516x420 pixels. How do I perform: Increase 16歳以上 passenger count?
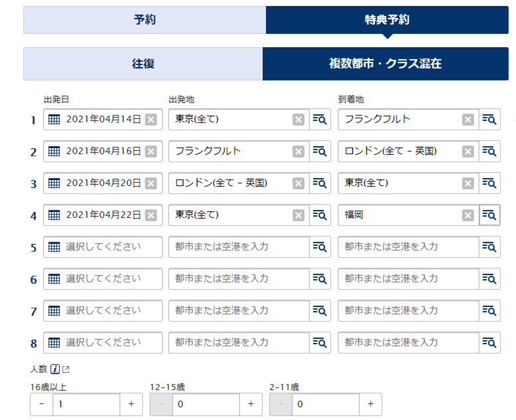click(131, 404)
